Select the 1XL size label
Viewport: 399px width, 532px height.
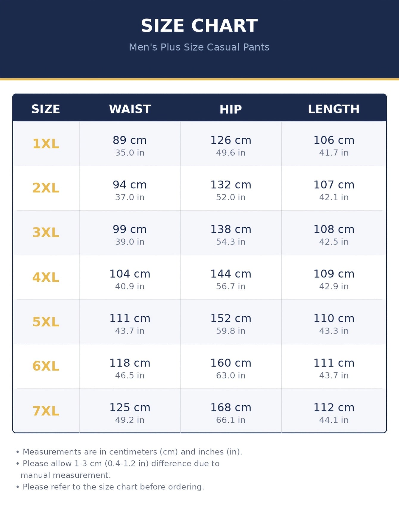click(x=46, y=144)
